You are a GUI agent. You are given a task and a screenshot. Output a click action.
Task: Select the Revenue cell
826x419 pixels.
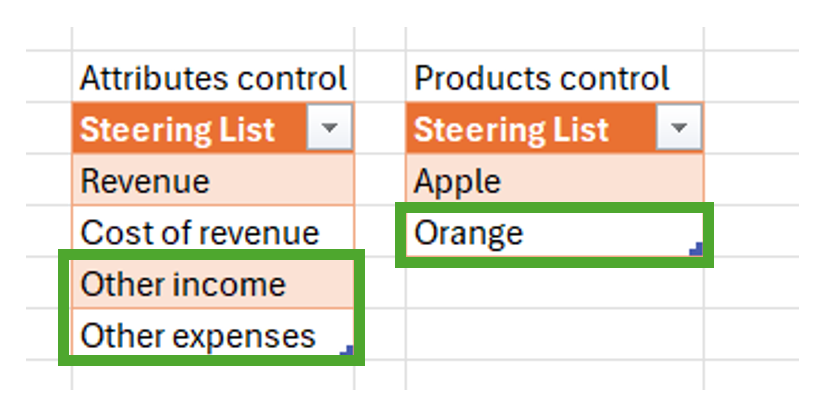(x=213, y=182)
